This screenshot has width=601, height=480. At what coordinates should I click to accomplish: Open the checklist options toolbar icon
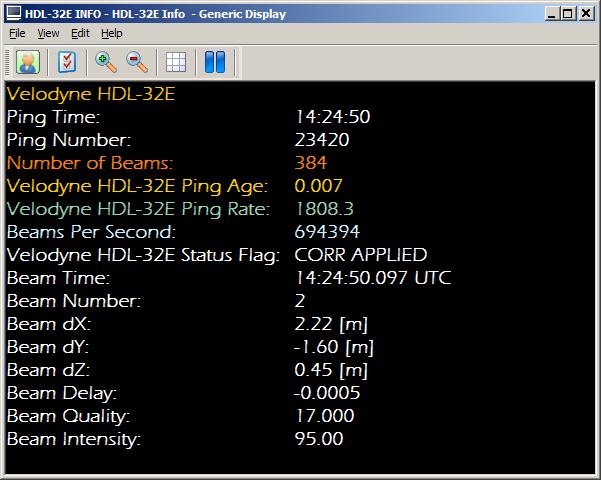coord(67,62)
